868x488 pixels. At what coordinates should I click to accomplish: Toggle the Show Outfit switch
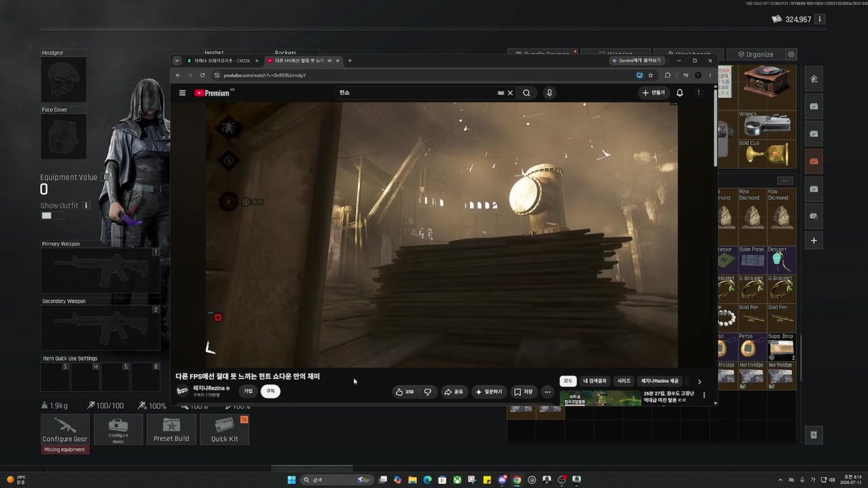point(52,216)
